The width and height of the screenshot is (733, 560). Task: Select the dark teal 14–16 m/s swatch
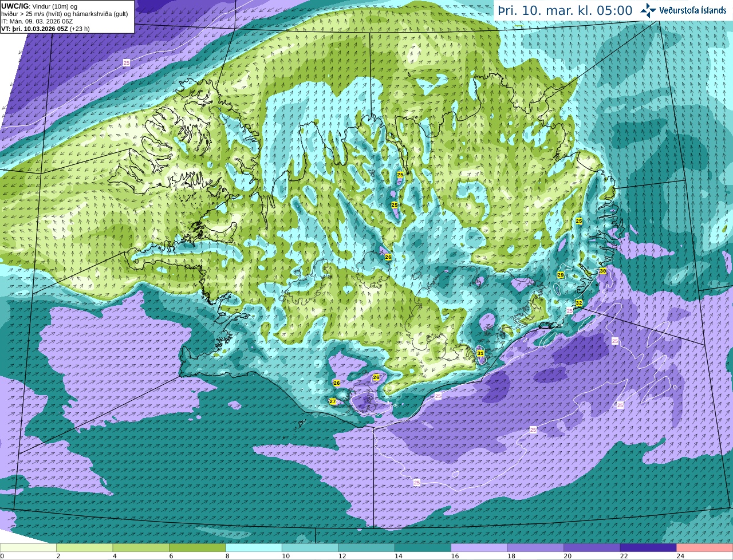(423, 548)
